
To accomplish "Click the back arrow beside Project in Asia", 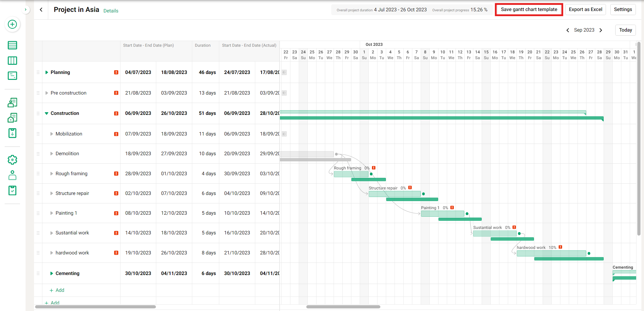I will pyautogui.click(x=41, y=10).
